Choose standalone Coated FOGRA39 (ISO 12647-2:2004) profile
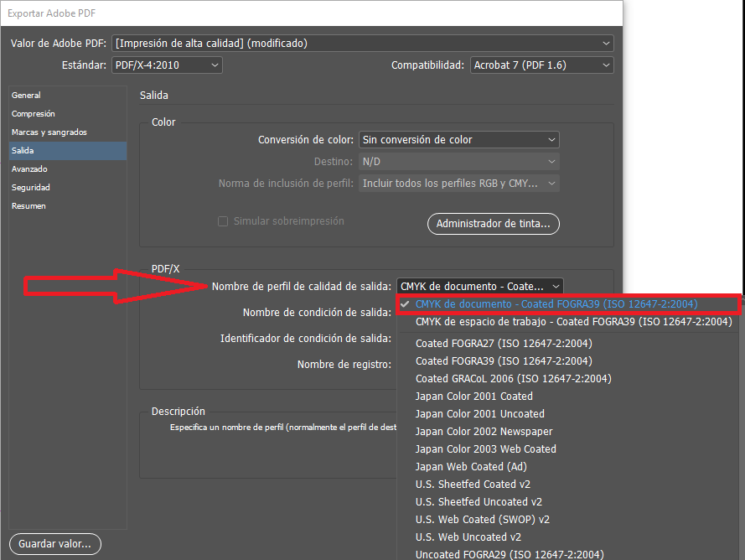Screen dimensions: 745x560 click(x=568, y=360)
